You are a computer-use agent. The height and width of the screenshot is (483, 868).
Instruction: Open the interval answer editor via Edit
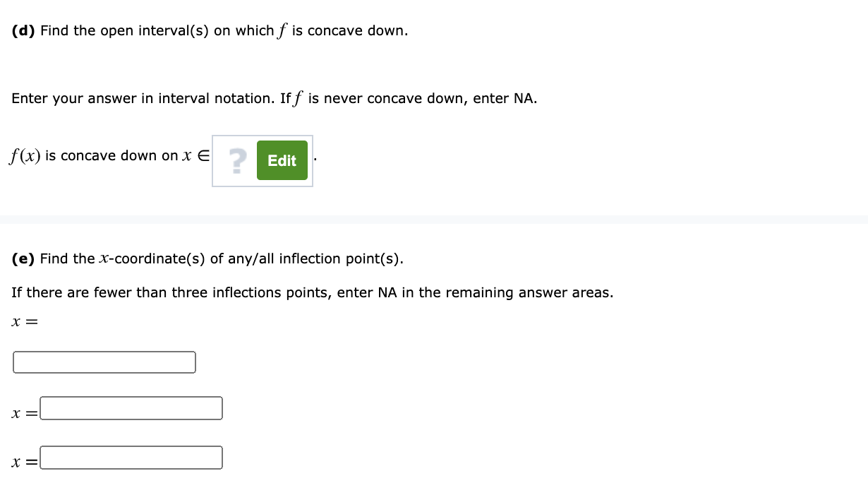coord(282,160)
